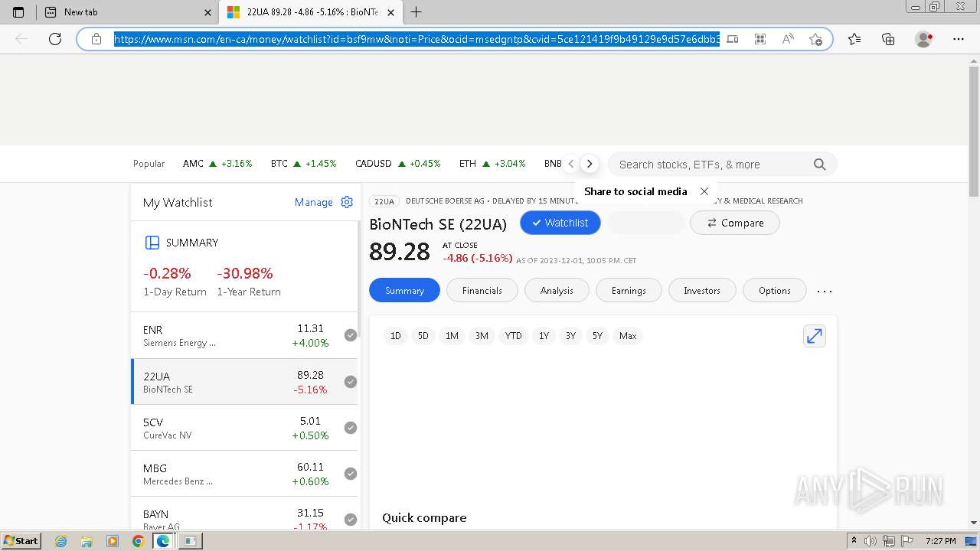Open the app-available icon in address bar
The image size is (980, 551).
pyautogui.click(x=733, y=39)
